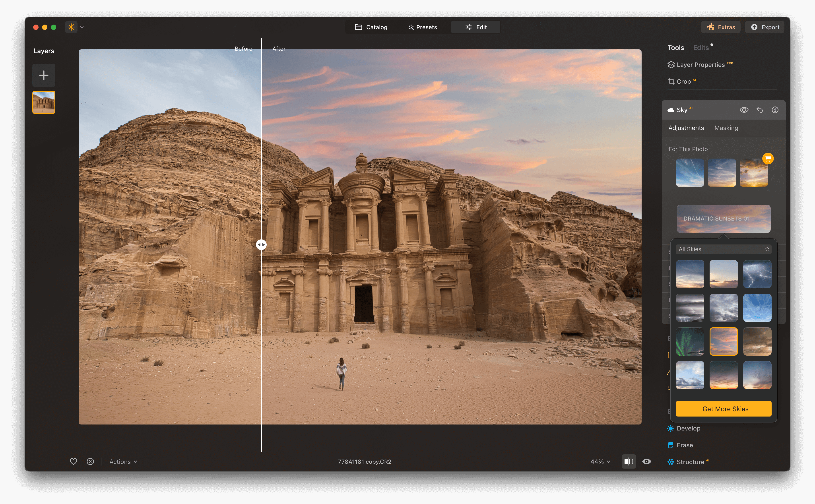Toggle Sky tool visibility eye icon
The height and width of the screenshot is (504, 815).
[x=744, y=110]
